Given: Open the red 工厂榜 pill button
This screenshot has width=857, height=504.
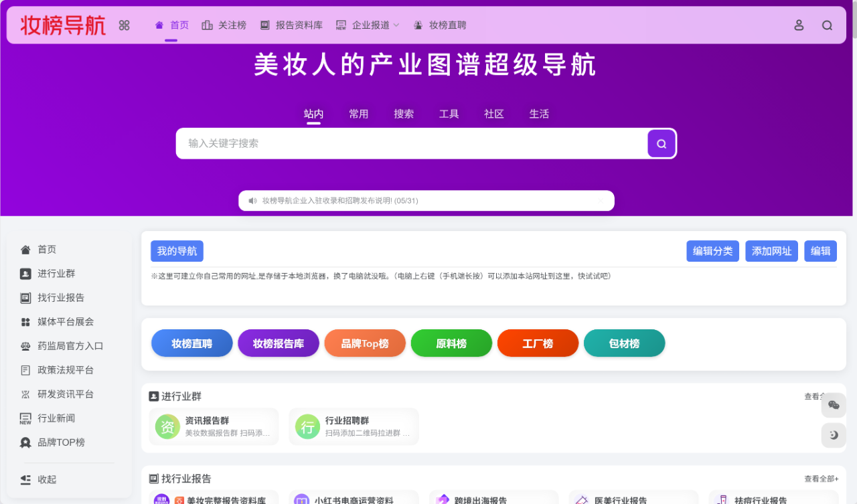Looking at the screenshot, I should [538, 343].
